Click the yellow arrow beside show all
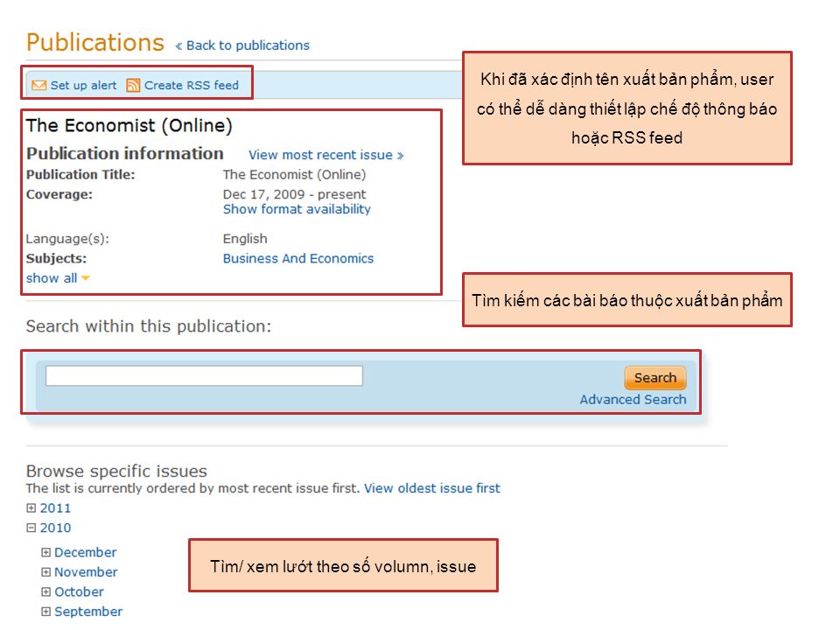840x630 pixels. 86,278
